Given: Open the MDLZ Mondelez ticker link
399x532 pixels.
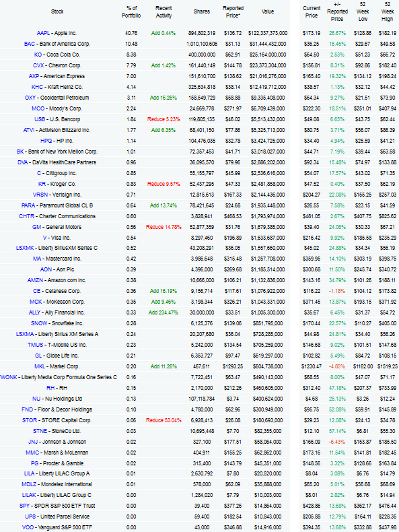Looking at the screenshot, I should 29,484.
